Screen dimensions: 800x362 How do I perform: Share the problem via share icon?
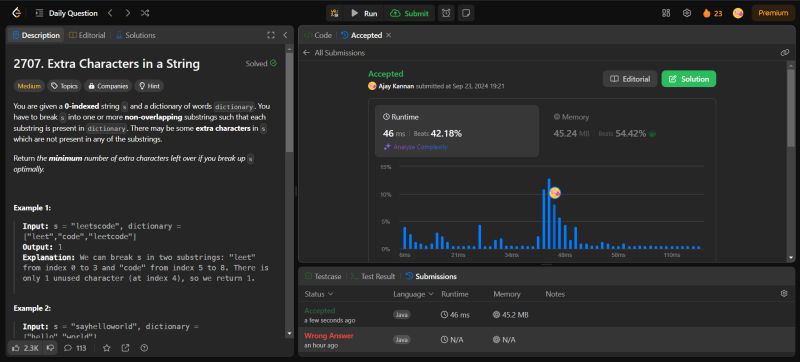(x=125, y=348)
